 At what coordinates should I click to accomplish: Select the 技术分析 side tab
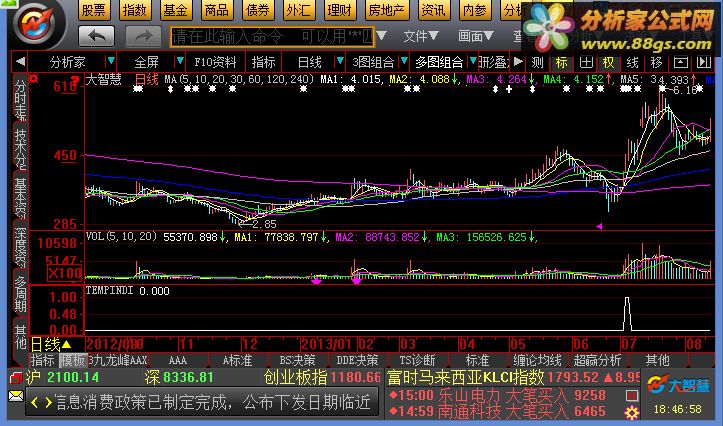tap(21, 148)
